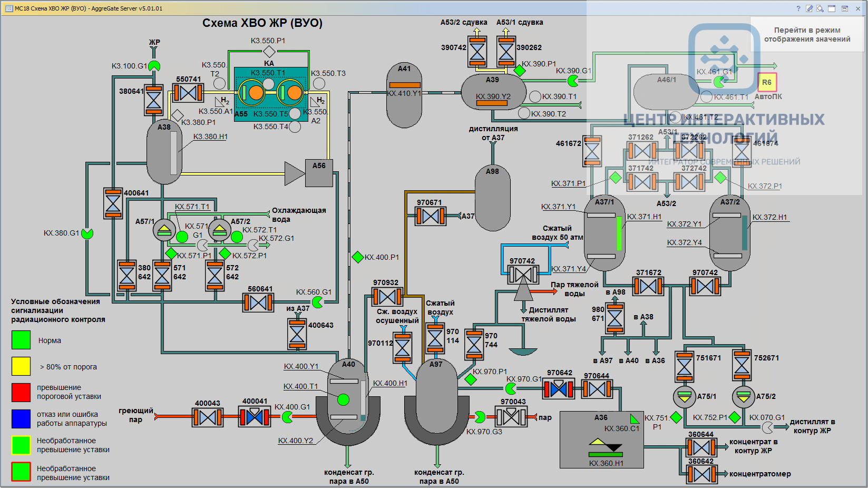Click valve 751671 symbol

685,366
